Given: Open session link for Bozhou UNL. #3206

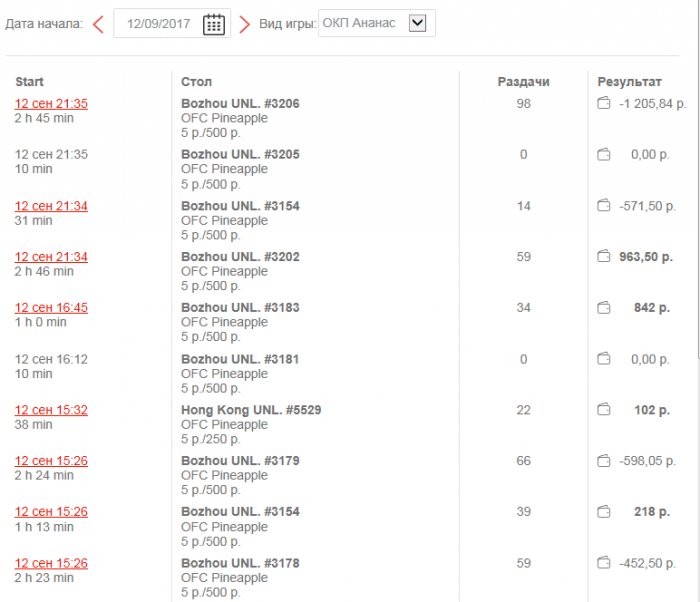Looking at the screenshot, I should tap(51, 104).
